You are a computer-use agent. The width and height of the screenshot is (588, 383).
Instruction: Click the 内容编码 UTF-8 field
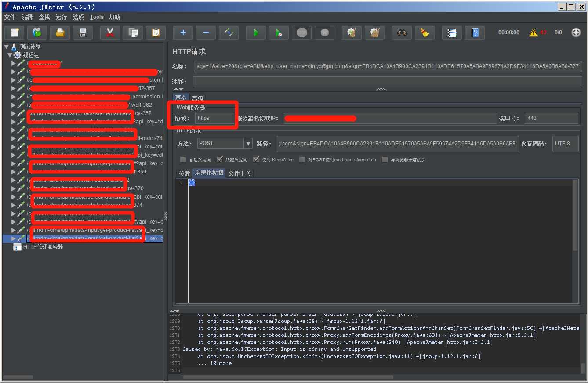tap(565, 144)
